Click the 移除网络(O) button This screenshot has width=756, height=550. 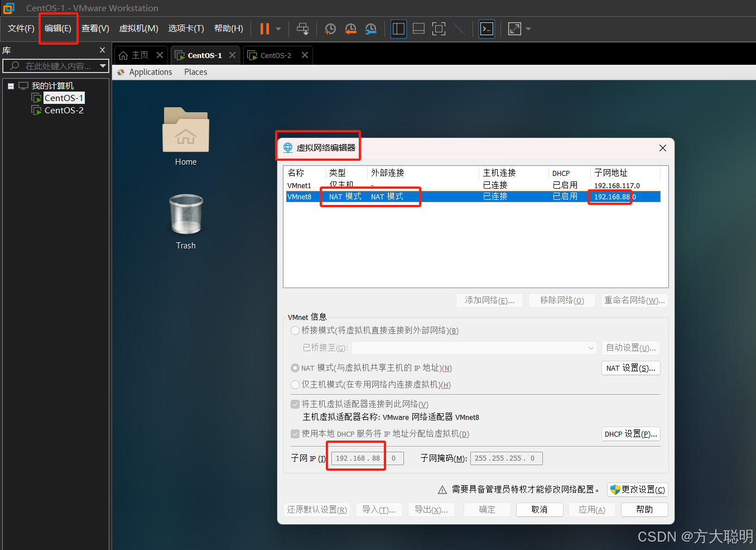[x=562, y=300]
